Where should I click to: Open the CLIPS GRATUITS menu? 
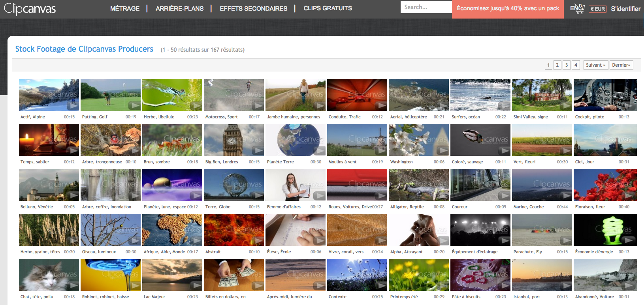click(328, 8)
